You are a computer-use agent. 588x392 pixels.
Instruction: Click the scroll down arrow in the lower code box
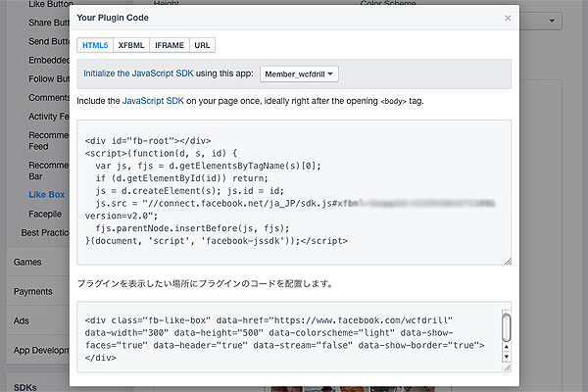point(507,357)
